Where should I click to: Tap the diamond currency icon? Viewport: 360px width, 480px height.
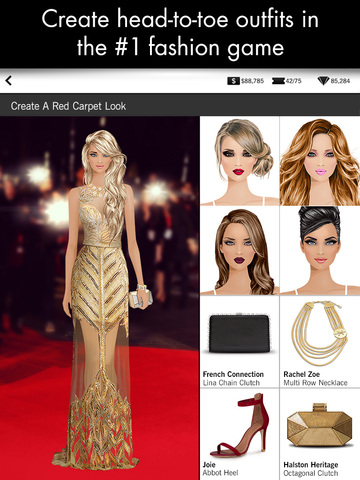pyautogui.click(x=323, y=81)
